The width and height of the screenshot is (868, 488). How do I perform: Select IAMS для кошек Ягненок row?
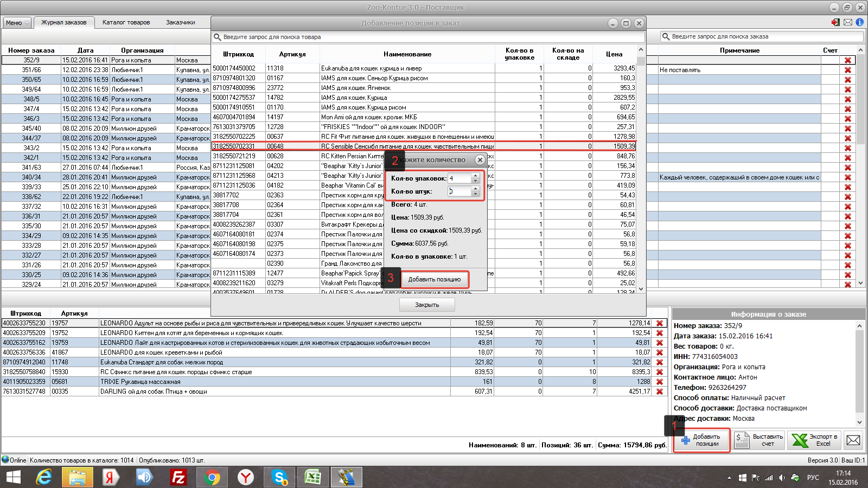424,88
